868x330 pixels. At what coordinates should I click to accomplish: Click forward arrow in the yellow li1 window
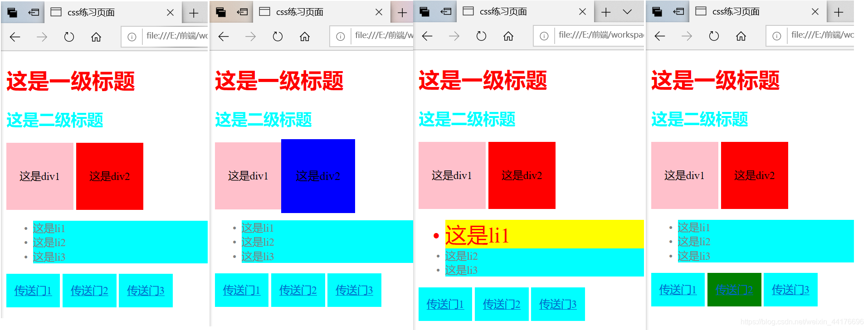(454, 36)
